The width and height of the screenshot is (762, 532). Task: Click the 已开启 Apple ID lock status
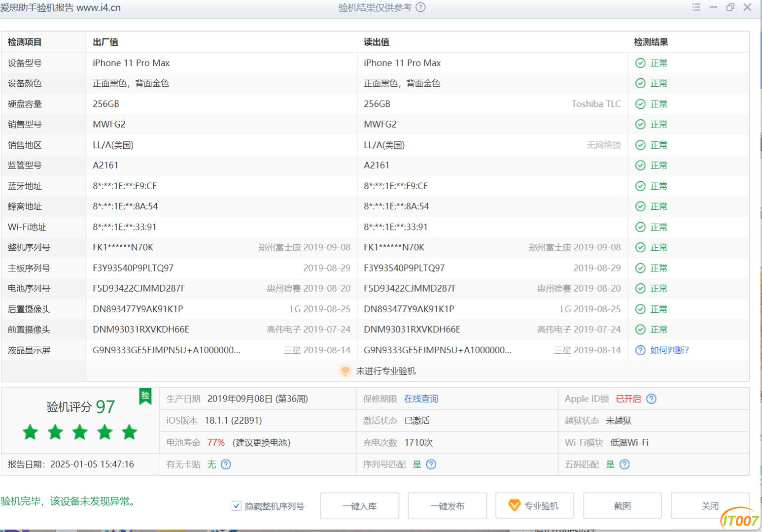(x=628, y=399)
